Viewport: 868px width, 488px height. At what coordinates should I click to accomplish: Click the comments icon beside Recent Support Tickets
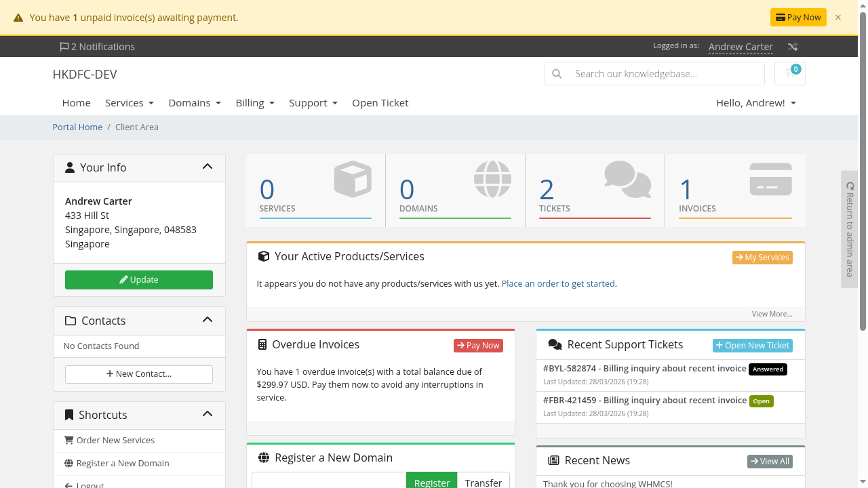[x=555, y=345]
